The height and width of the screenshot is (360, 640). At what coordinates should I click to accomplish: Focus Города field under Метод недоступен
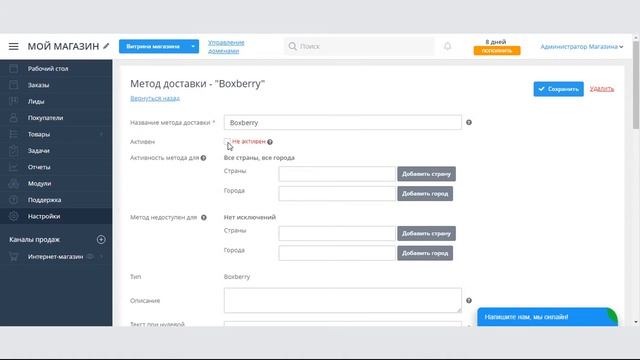(337, 253)
